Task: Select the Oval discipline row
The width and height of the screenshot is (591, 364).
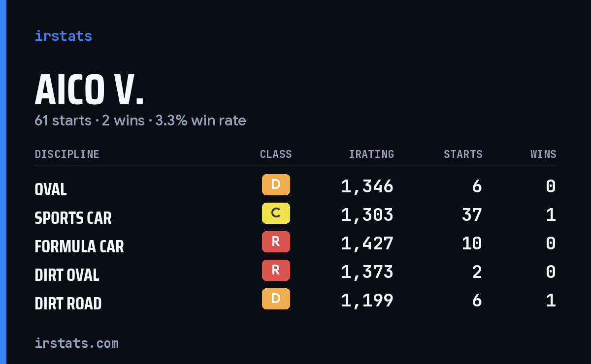Action: [295, 186]
